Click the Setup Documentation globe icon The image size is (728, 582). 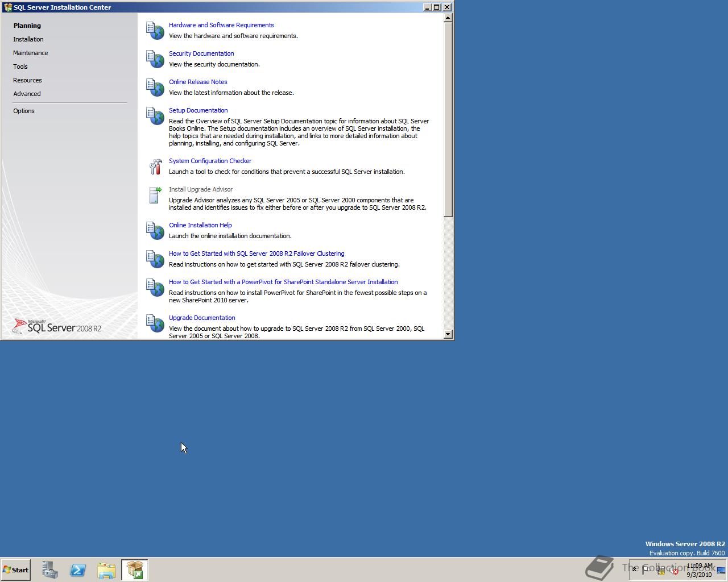[155, 116]
